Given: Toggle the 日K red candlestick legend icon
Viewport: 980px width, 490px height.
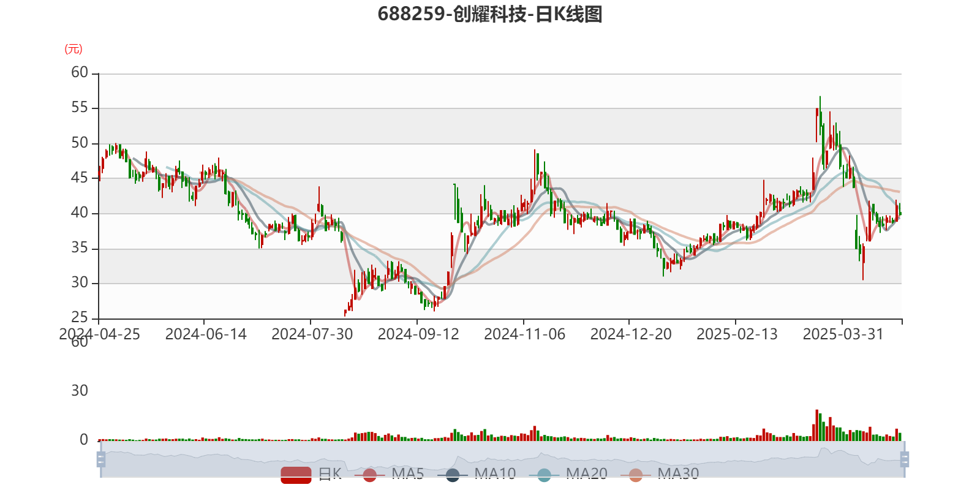Looking at the screenshot, I should [x=296, y=475].
